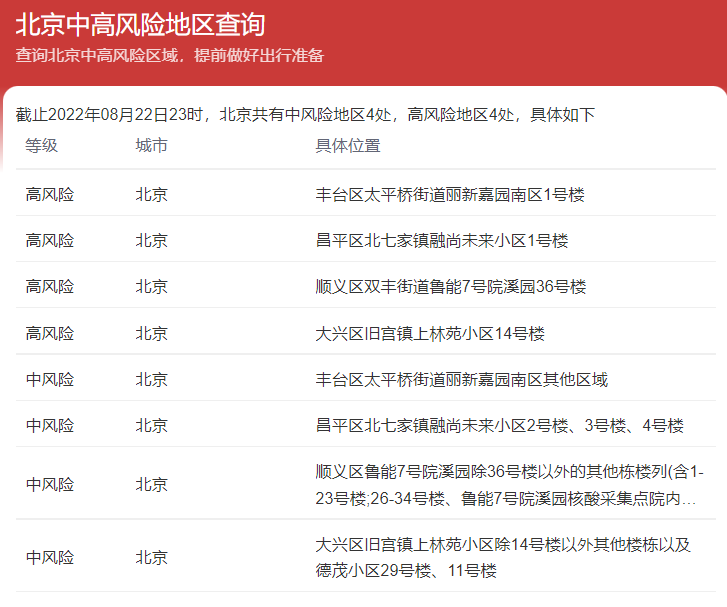Click the summary text dated 2022年08月22日23时
The height and width of the screenshot is (607, 727).
(305, 114)
